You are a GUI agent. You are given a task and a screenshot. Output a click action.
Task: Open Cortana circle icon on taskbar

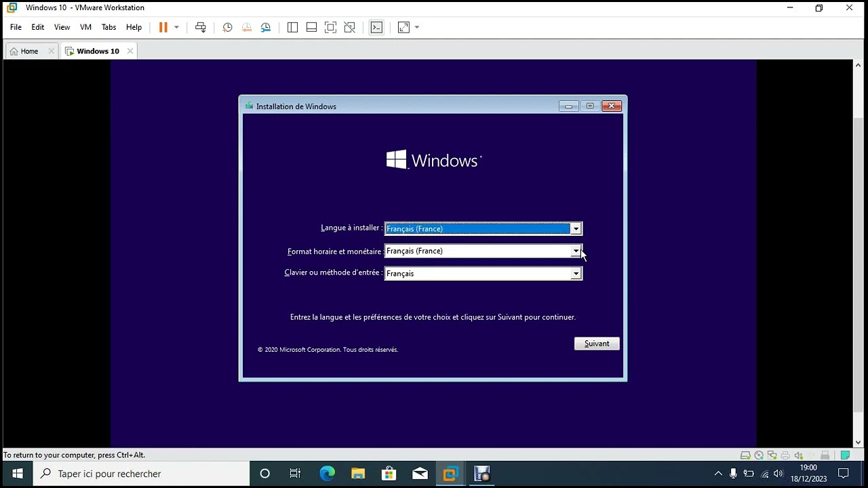tap(265, 474)
